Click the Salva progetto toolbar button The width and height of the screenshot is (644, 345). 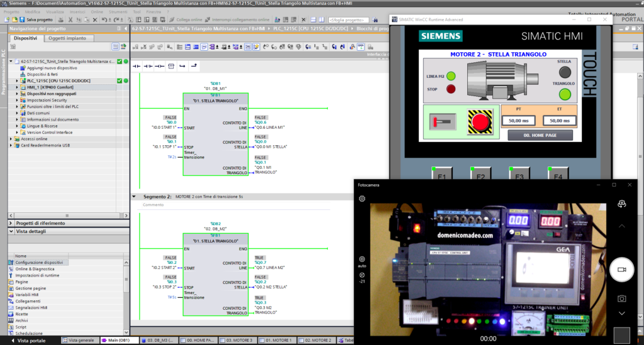(x=36, y=19)
